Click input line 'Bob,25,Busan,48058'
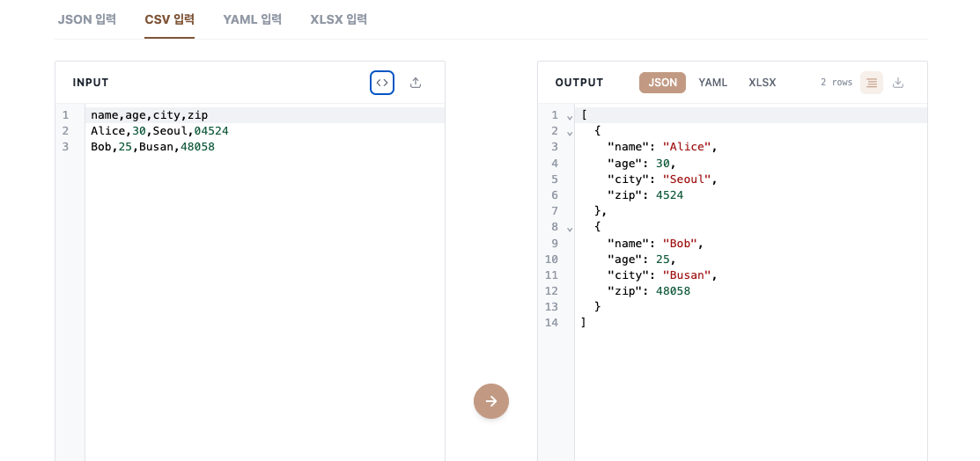980x461 pixels. 153,147
